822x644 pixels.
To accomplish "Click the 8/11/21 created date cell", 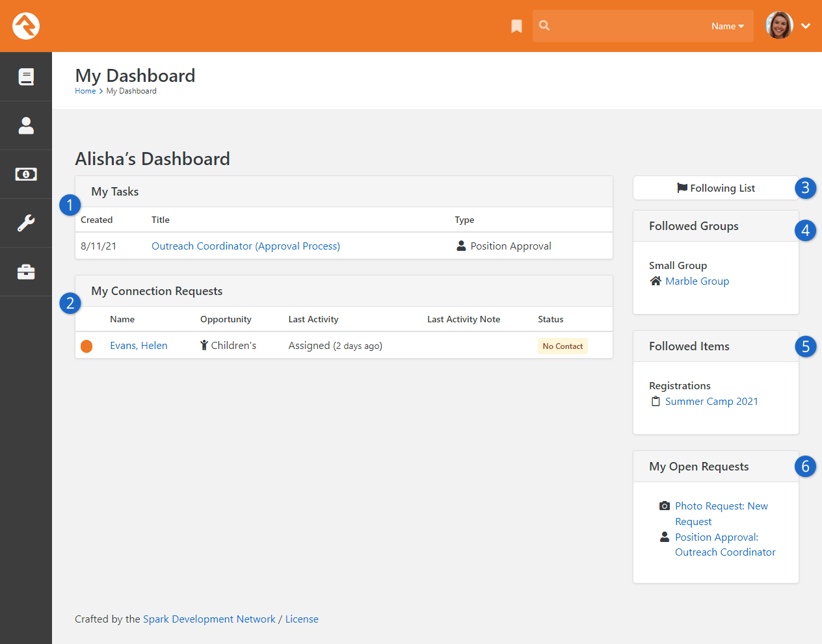I will tap(99, 246).
